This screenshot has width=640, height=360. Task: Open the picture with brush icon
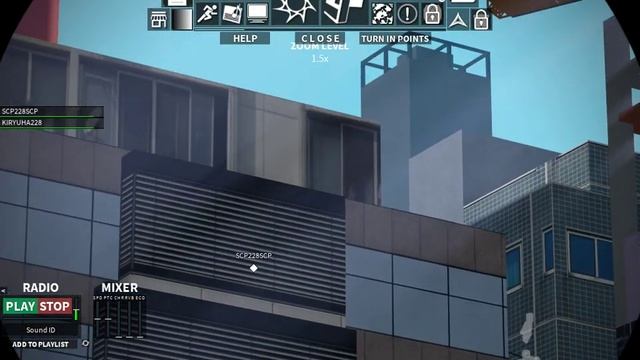232,13
